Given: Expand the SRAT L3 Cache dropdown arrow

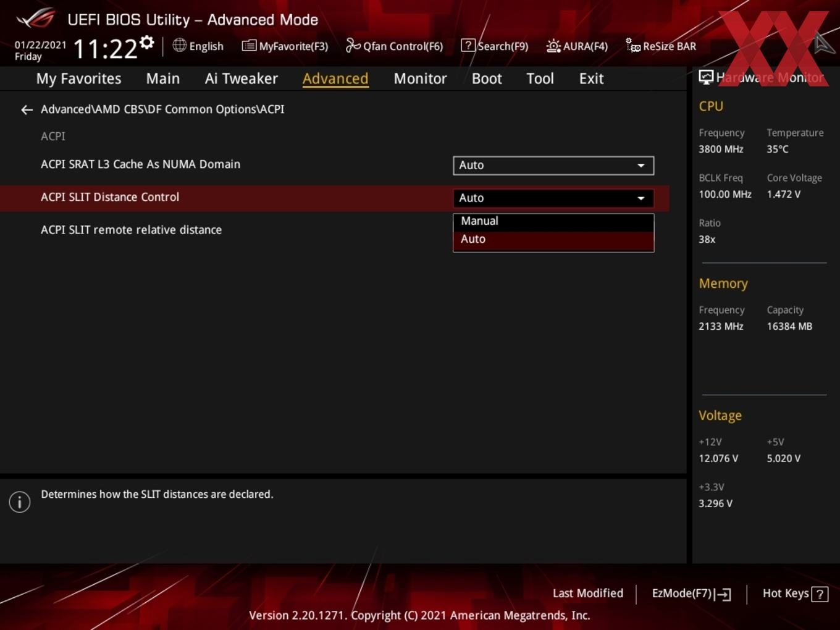Looking at the screenshot, I should [x=641, y=166].
